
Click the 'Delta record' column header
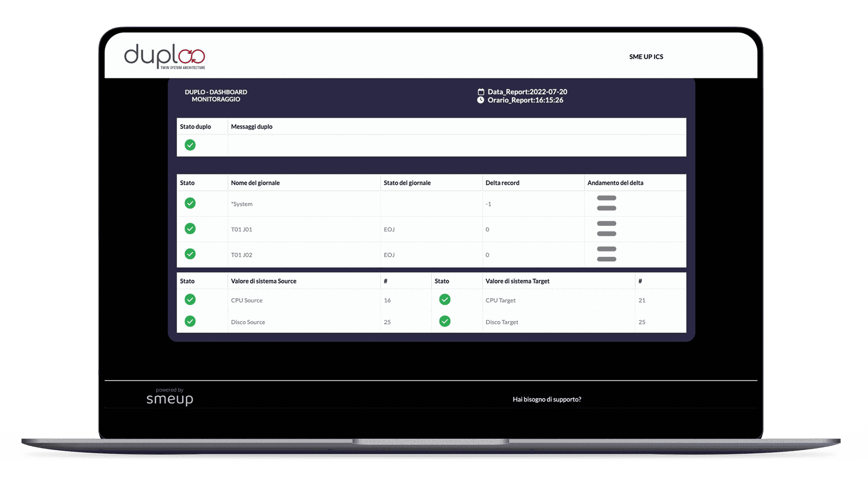click(502, 183)
